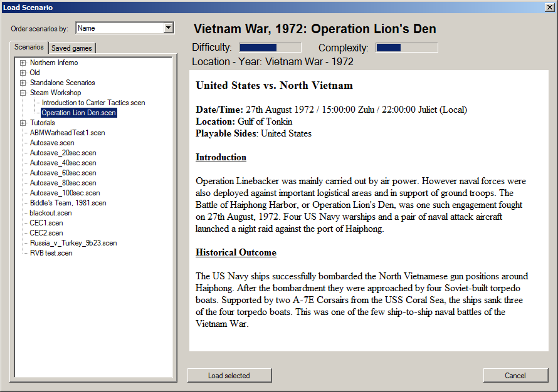Viewport: 558px width, 392px height.
Task: Select Autosave.scen file
Action: coord(52,143)
